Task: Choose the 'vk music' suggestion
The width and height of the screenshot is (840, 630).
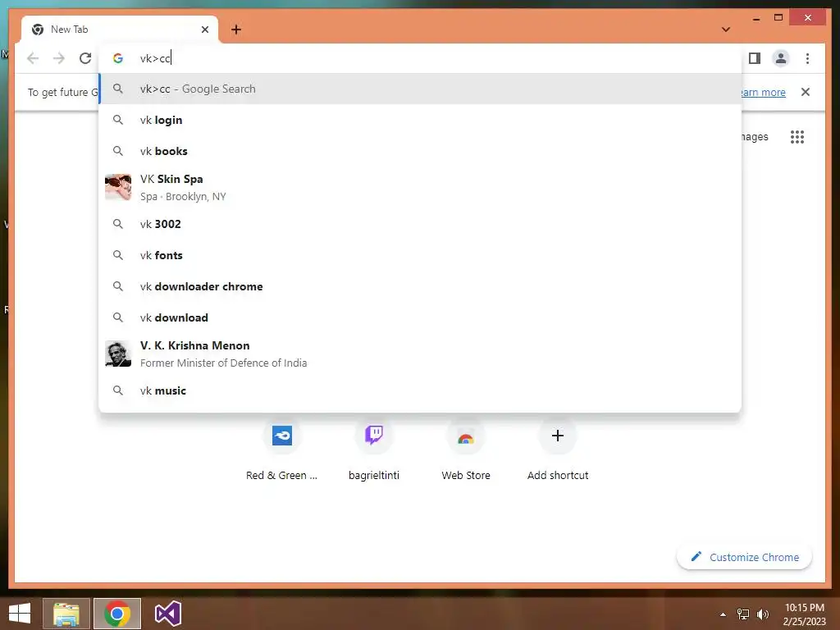Action: click(421, 390)
